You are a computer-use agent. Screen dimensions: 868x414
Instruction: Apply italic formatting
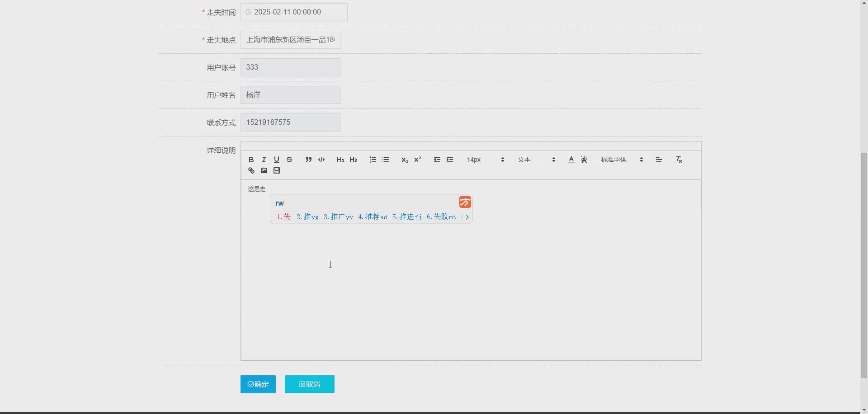[264, 159]
